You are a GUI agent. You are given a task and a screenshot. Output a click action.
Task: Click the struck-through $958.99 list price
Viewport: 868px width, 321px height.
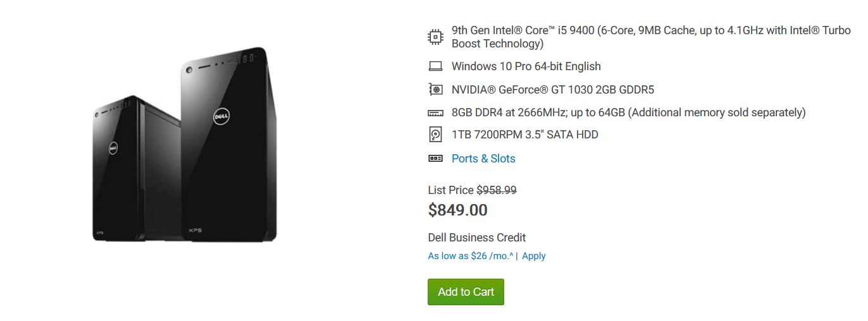click(x=497, y=190)
